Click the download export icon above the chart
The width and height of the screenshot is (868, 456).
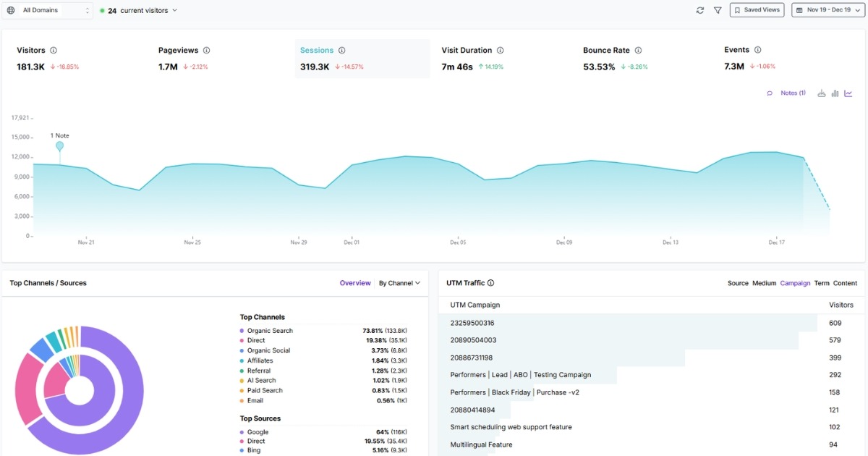coord(822,93)
